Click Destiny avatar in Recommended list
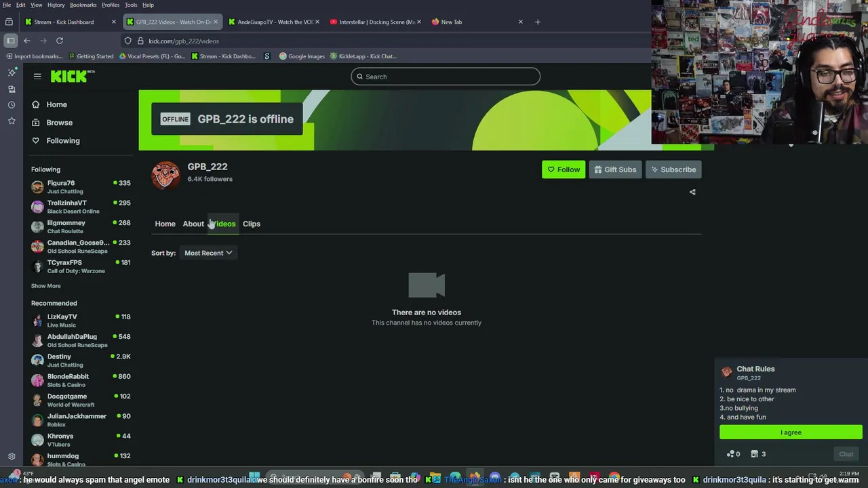The width and height of the screenshot is (868, 488). pos(37,360)
